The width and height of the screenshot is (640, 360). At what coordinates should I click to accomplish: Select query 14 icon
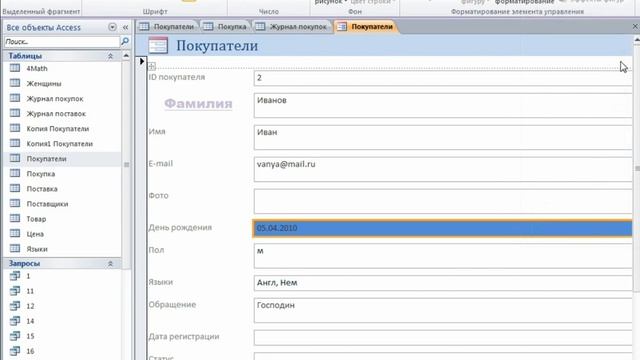[x=15, y=321]
